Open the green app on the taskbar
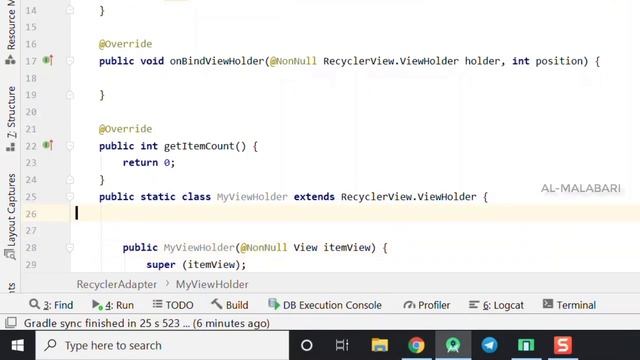The image size is (640, 360). click(526, 345)
